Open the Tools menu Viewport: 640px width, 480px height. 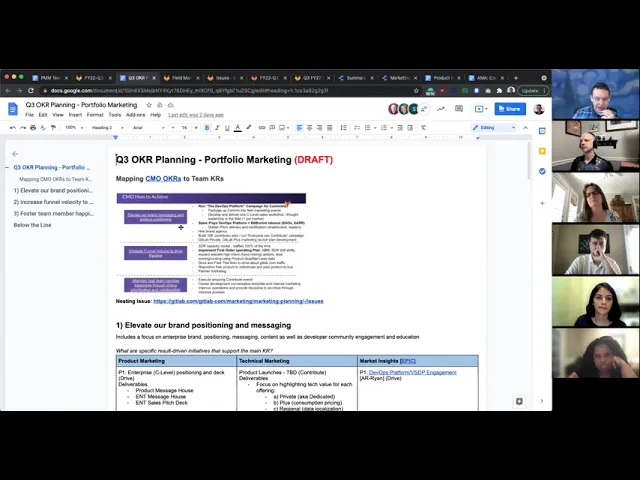tap(115, 115)
